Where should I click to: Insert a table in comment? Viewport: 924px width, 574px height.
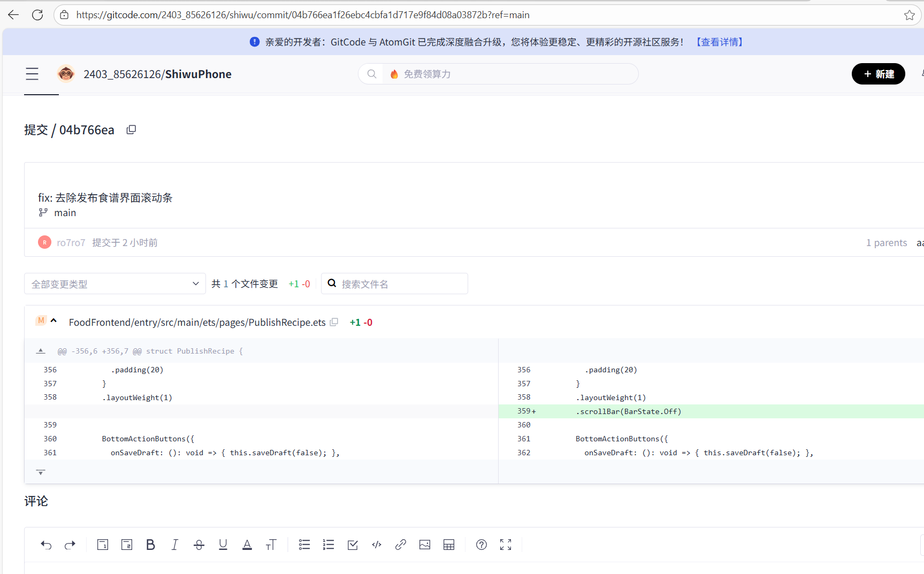coord(449,545)
